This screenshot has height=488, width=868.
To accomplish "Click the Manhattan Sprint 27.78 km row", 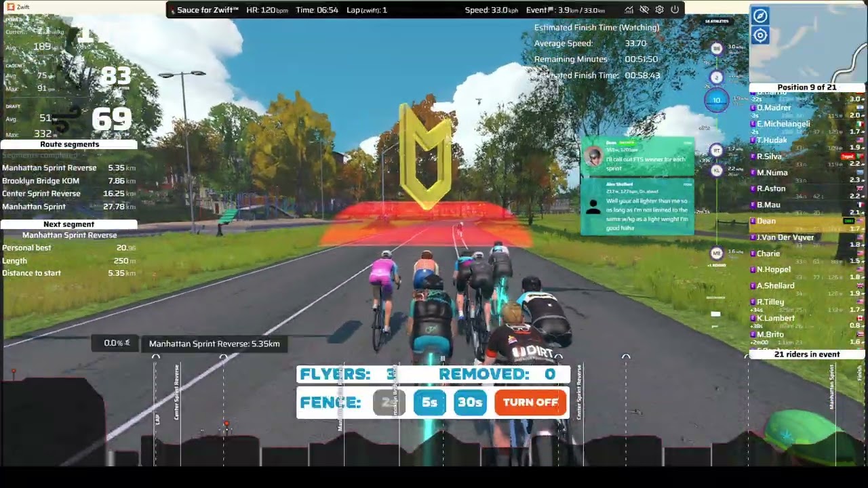I will tap(68, 207).
